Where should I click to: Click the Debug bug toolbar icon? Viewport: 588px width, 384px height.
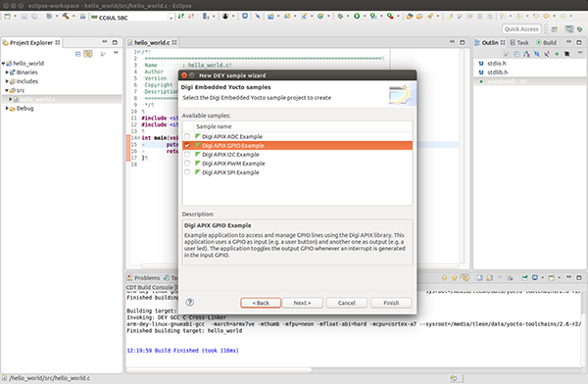point(340,16)
